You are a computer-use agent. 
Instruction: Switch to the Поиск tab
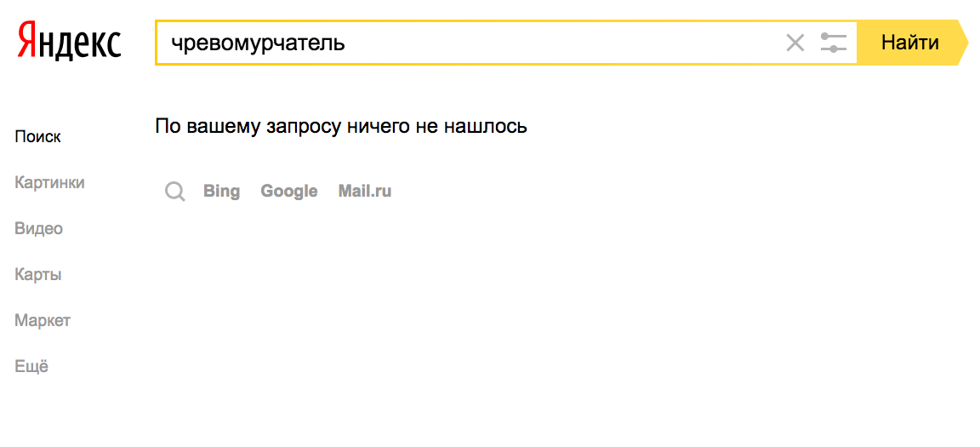point(38,137)
